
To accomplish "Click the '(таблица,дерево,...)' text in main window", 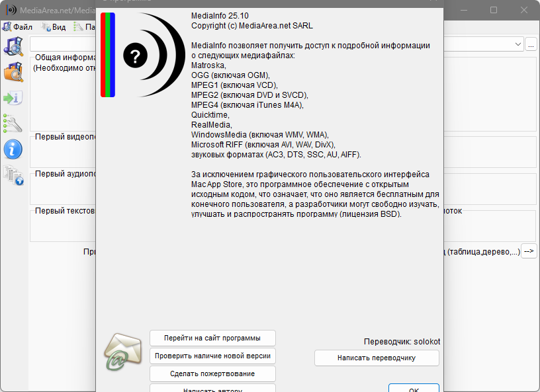I will pos(484,252).
